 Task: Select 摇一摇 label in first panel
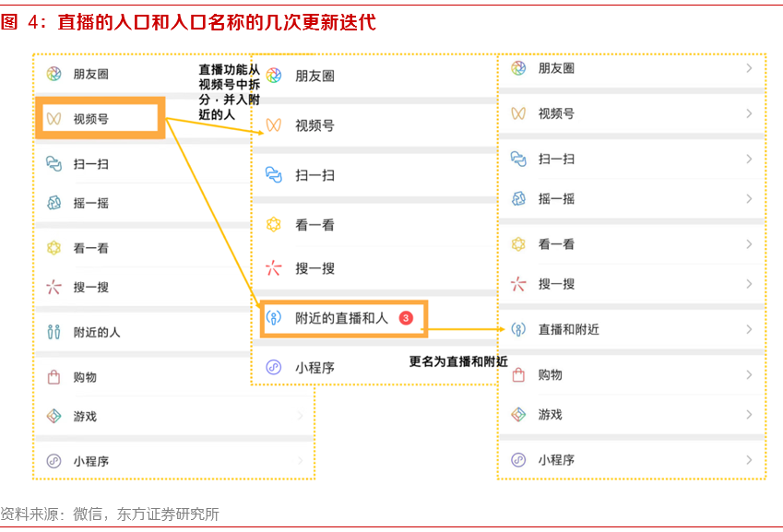pyautogui.click(x=91, y=203)
